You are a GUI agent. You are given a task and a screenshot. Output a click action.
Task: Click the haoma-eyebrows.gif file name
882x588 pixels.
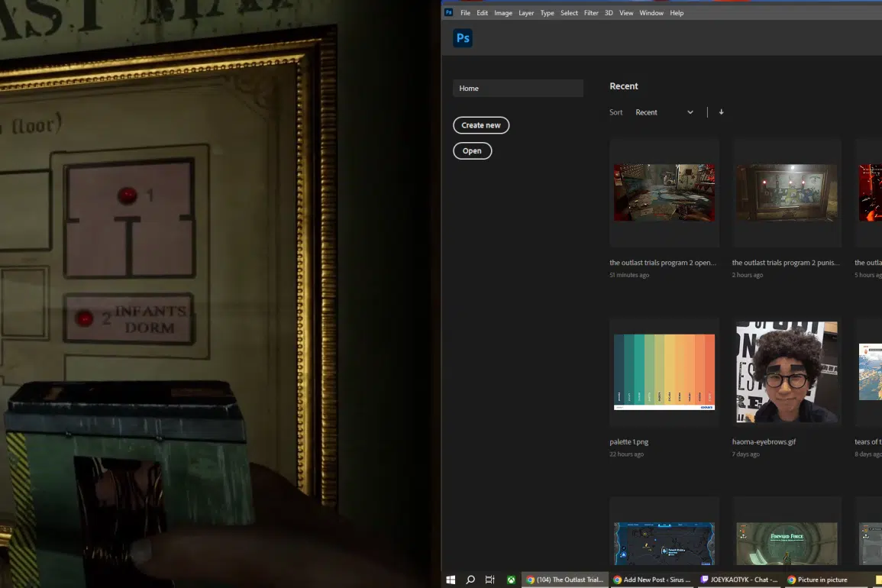coord(764,442)
